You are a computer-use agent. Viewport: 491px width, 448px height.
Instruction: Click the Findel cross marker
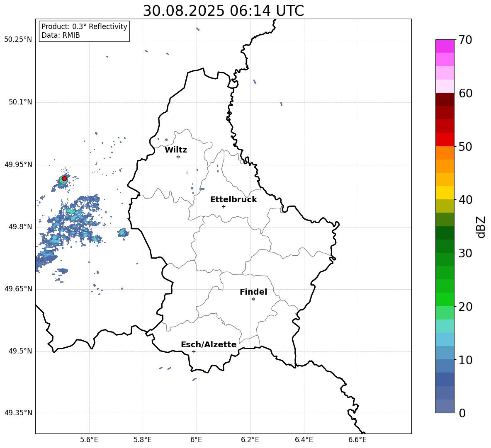[253, 299]
